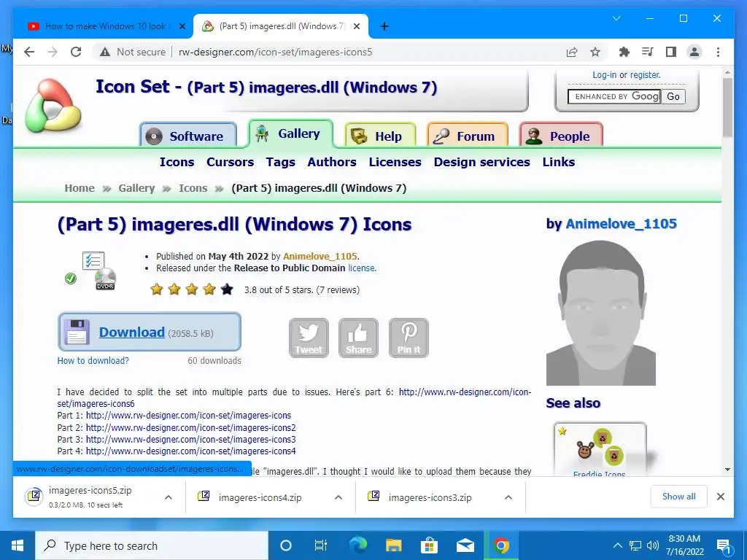Share this page via address bar icon
This screenshot has width=747, height=560.
[x=572, y=52]
